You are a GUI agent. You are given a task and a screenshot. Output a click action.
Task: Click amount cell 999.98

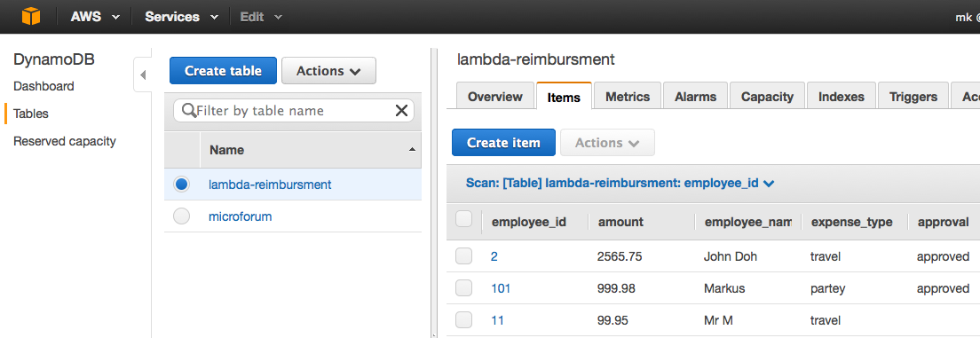[x=616, y=288]
